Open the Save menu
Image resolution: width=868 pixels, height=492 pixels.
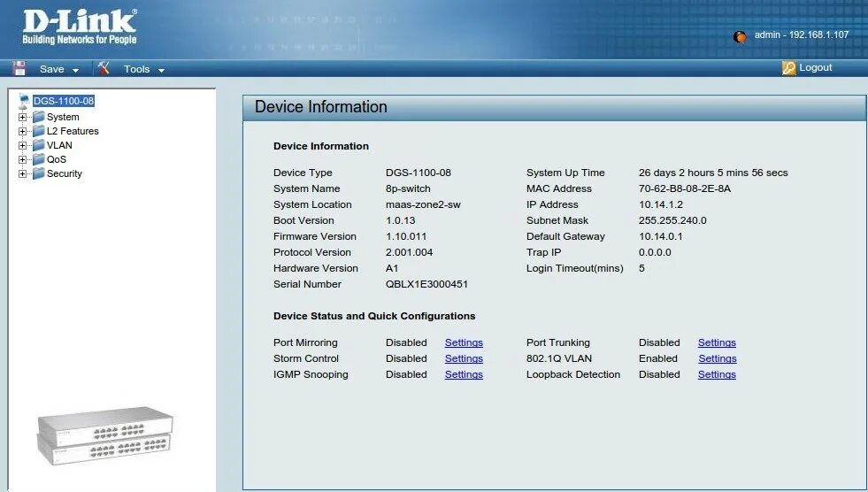point(52,69)
